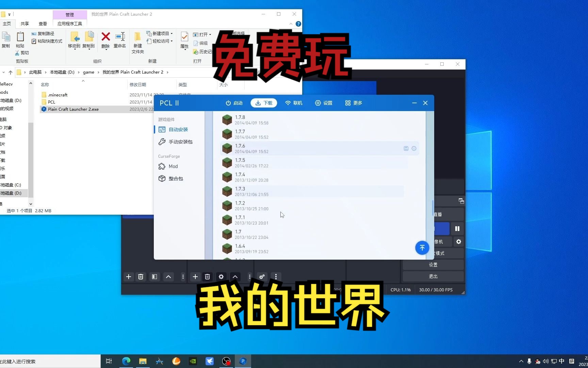
Task: Select Minecraft version 1.6.4
Action: [x=320, y=249]
